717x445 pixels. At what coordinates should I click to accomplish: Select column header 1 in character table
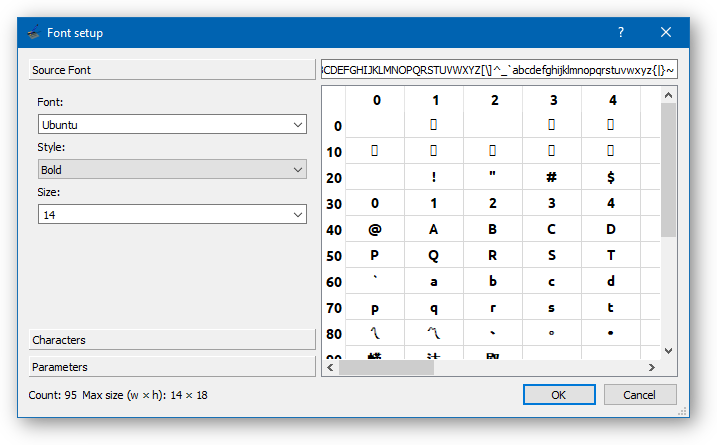[x=434, y=101]
